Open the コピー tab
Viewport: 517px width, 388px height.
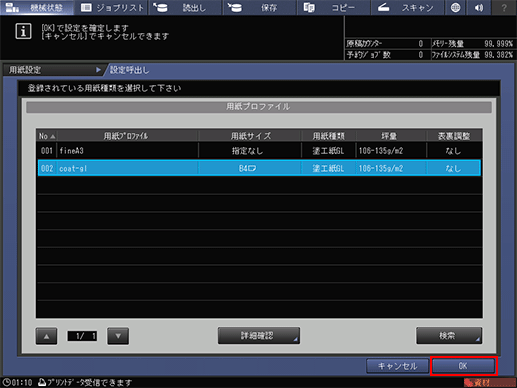tap(333, 7)
